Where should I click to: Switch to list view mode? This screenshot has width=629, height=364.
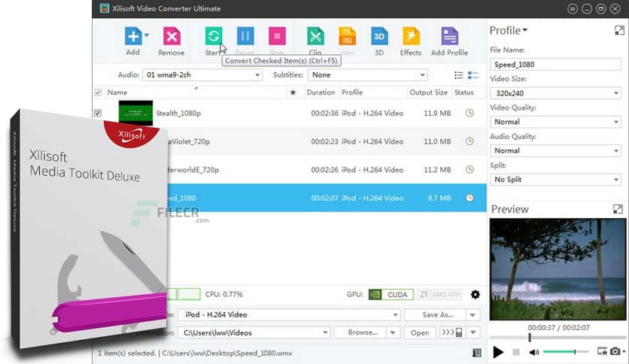pos(458,75)
